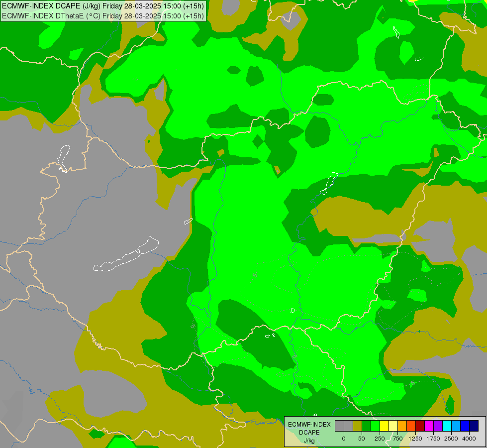Screen dimensions: 487x448
Task: Click "DCAPE" text in the legend box
Action: 309,433
